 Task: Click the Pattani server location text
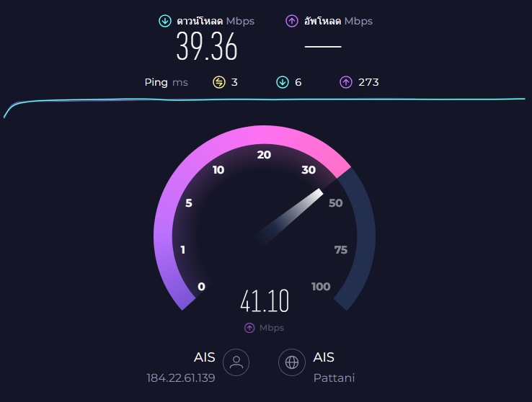click(x=334, y=378)
